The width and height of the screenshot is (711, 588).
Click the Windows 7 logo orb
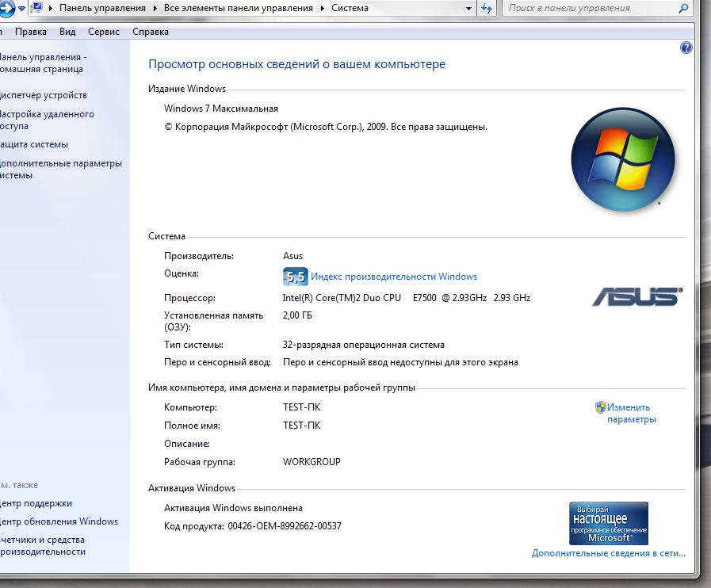point(623,159)
